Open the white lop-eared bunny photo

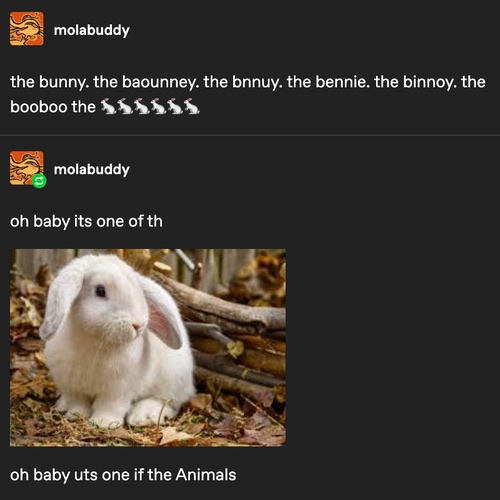[148, 347]
